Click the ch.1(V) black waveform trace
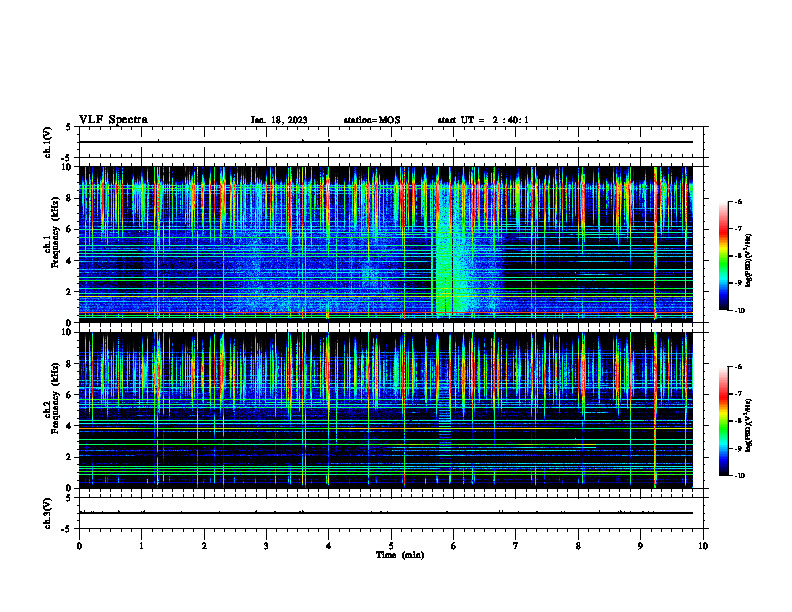This screenshot has width=792, height=612. coord(386,142)
